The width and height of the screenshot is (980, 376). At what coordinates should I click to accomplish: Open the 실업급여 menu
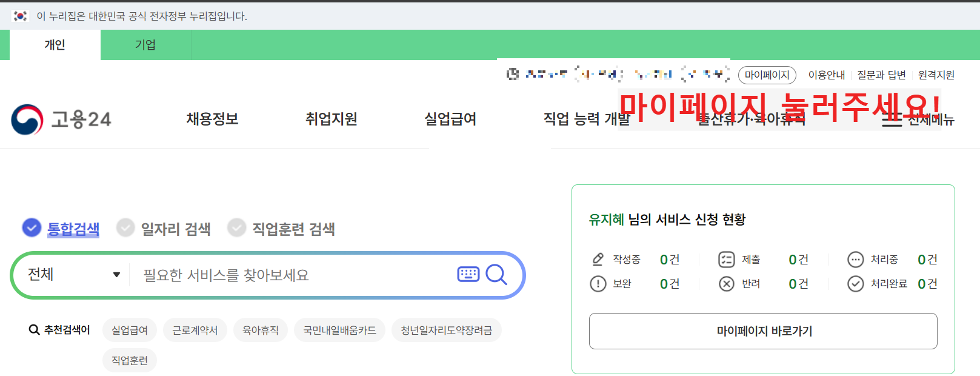click(450, 119)
